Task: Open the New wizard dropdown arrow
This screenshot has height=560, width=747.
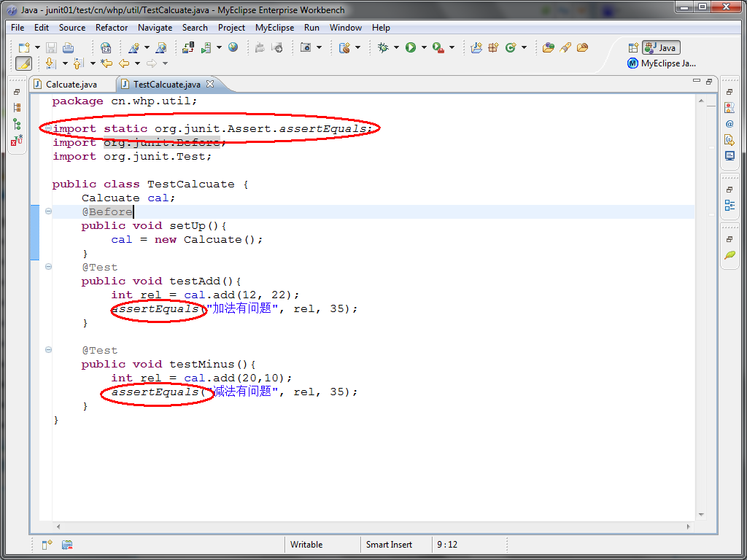Action: (x=37, y=47)
